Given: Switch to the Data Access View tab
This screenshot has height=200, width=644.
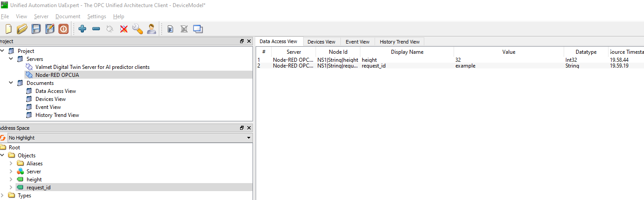Looking at the screenshot, I should click(278, 41).
